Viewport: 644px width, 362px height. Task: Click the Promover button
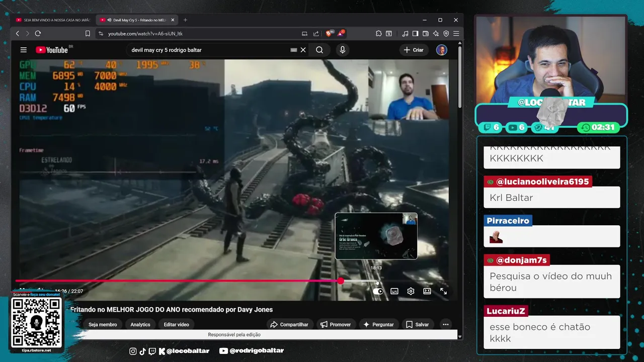(x=336, y=324)
